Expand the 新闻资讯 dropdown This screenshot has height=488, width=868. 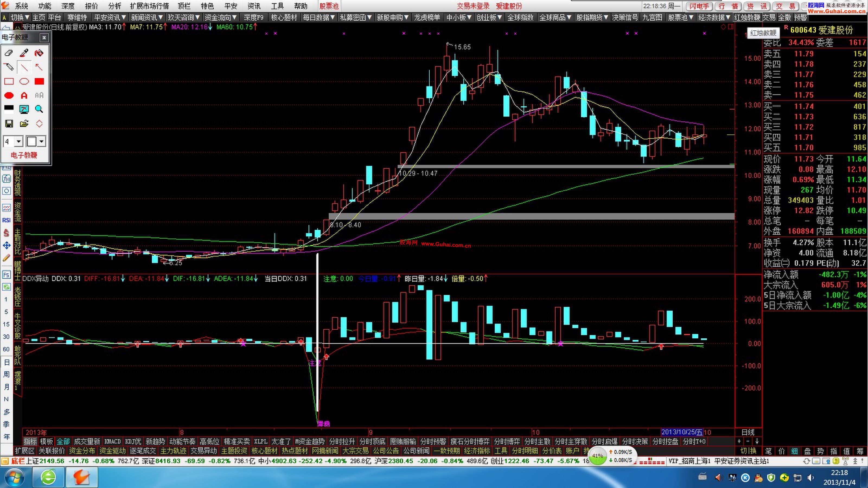point(147,18)
